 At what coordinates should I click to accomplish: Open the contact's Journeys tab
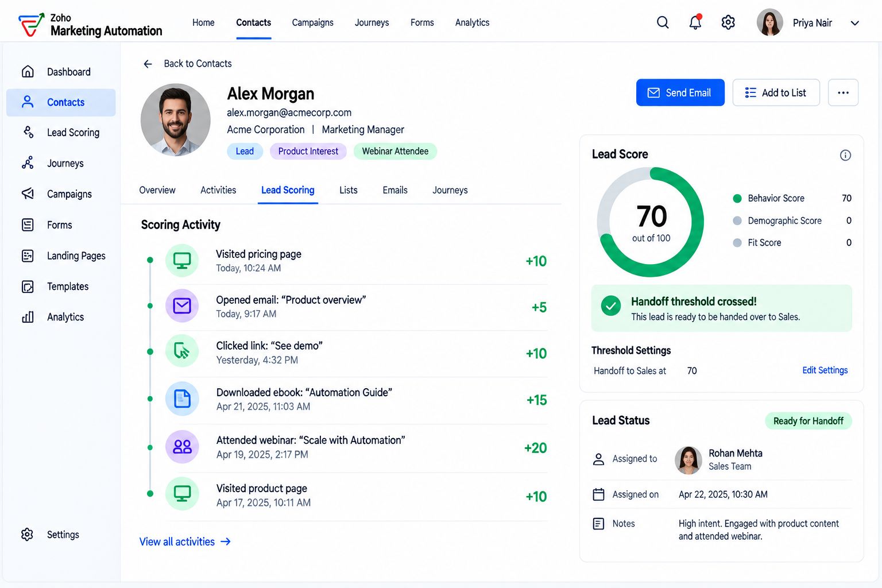coord(450,190)
